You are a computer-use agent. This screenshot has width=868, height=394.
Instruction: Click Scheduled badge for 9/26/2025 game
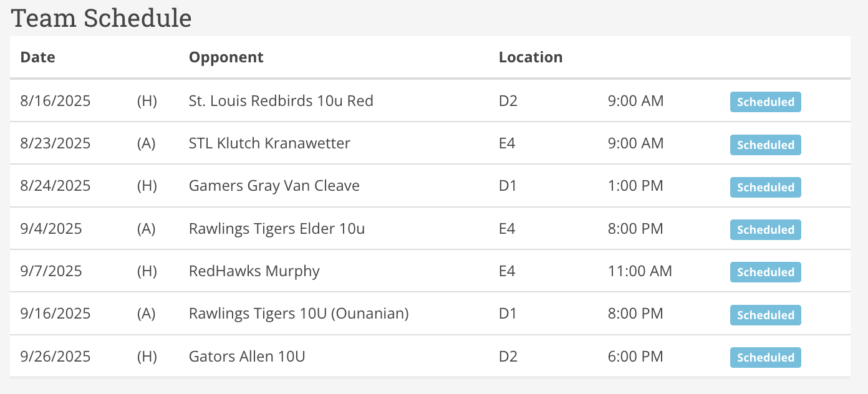point(765,357)
